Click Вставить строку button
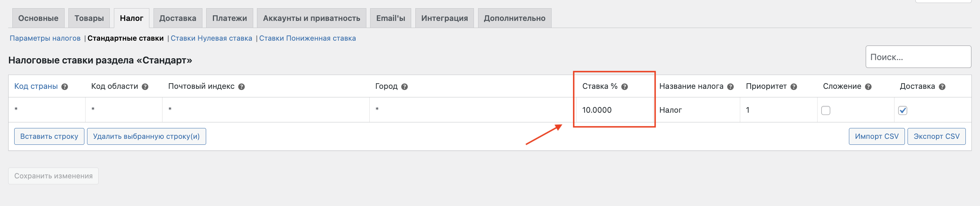 pyautogui.click(x=49, y=137)
